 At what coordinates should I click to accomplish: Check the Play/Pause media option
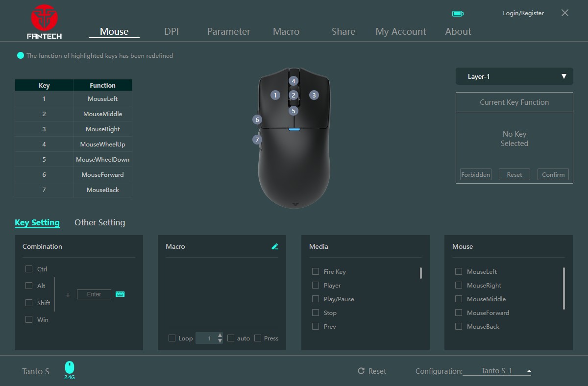(316, 299)
